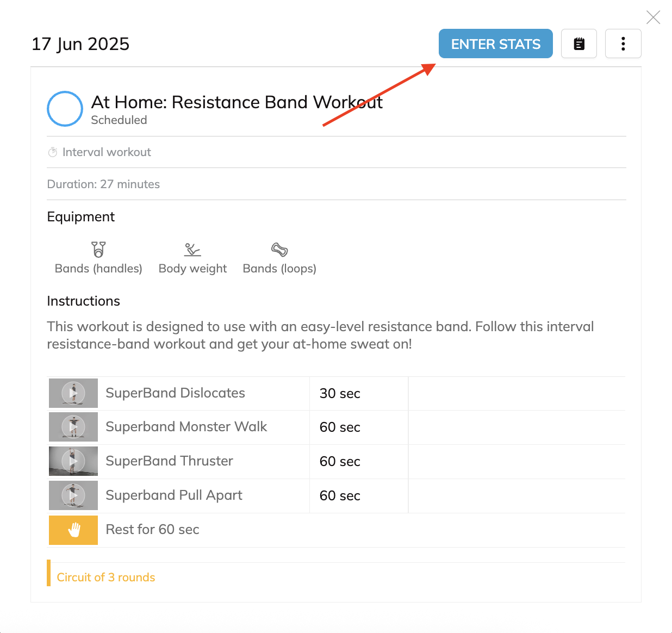This screenshot has height=633, width=672.
Task: Select the SuperBand Thruster exercise name
Action: tap(169, 461)
